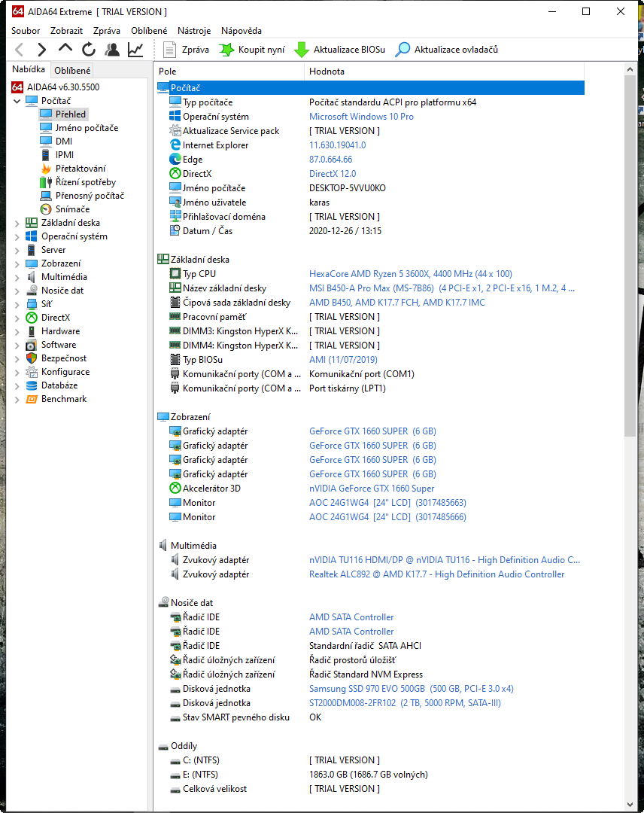Select the Stav SMART pevného disku row

(x=370, y=717)
